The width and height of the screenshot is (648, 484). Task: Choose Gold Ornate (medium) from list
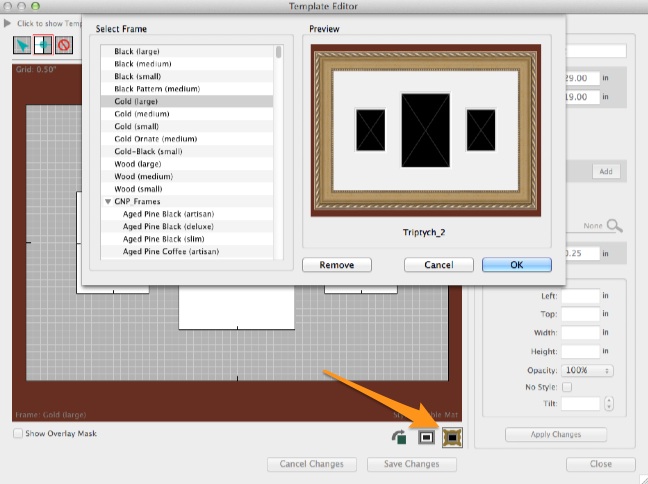(x=155, y=139)
